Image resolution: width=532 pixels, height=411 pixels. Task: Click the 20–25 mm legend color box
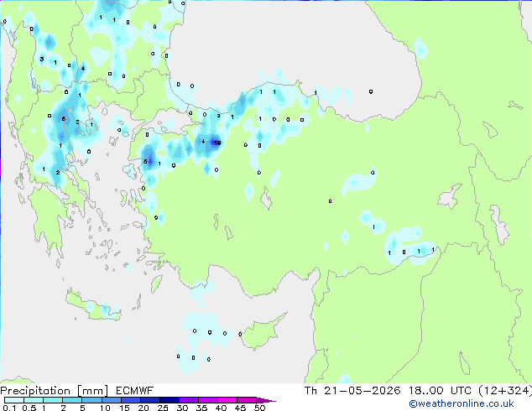(149, 400)
